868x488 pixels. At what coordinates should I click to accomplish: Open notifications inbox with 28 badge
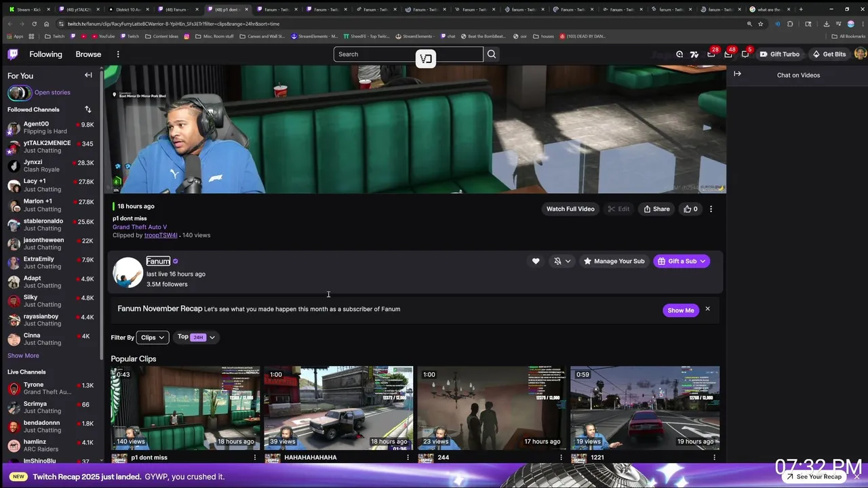711,54
